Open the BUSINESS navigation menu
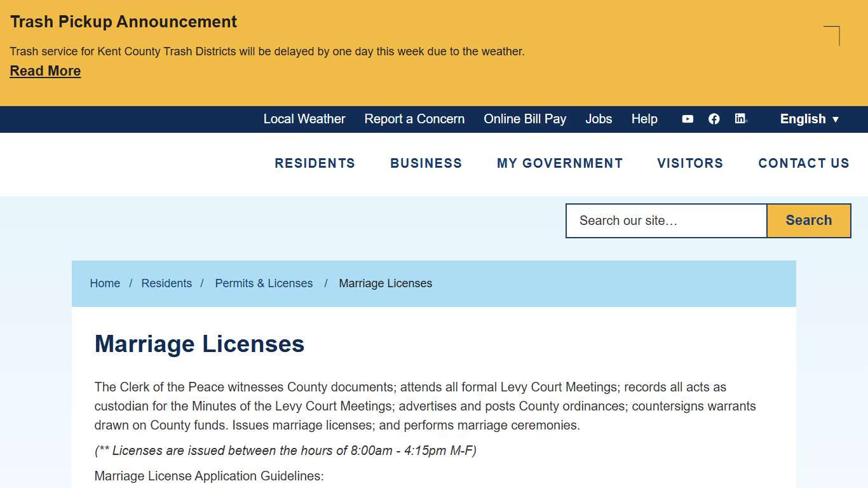The image size is (868, 488). pyautogui.click(x=426, y=163)
